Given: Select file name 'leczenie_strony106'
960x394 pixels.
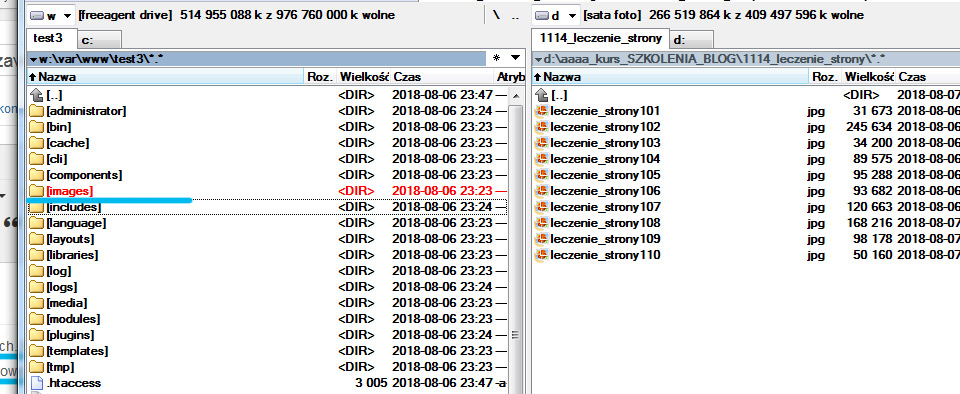Looking at the screenshot, I should coord(606,191).
